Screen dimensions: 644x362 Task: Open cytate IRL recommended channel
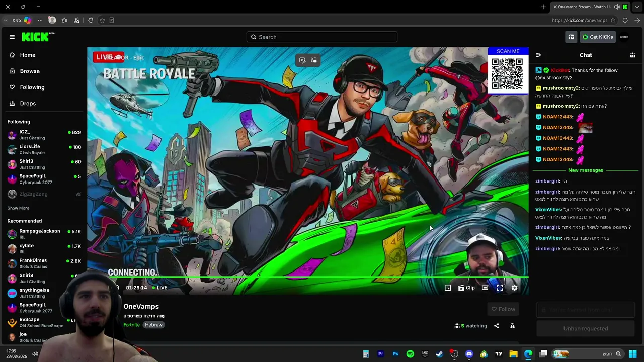[x=44, y=248]
